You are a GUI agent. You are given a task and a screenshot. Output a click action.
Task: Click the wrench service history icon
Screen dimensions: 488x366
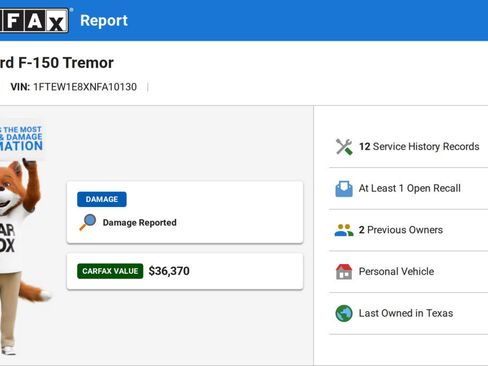pos(344,147)
